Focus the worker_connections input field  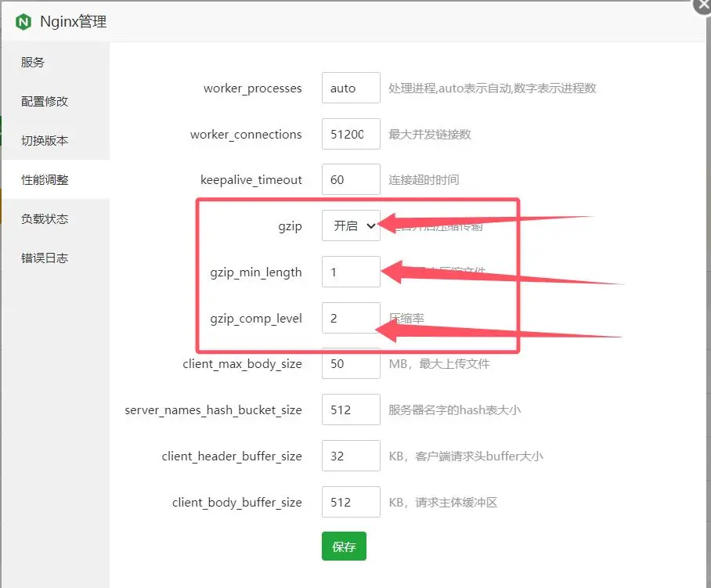351,134
